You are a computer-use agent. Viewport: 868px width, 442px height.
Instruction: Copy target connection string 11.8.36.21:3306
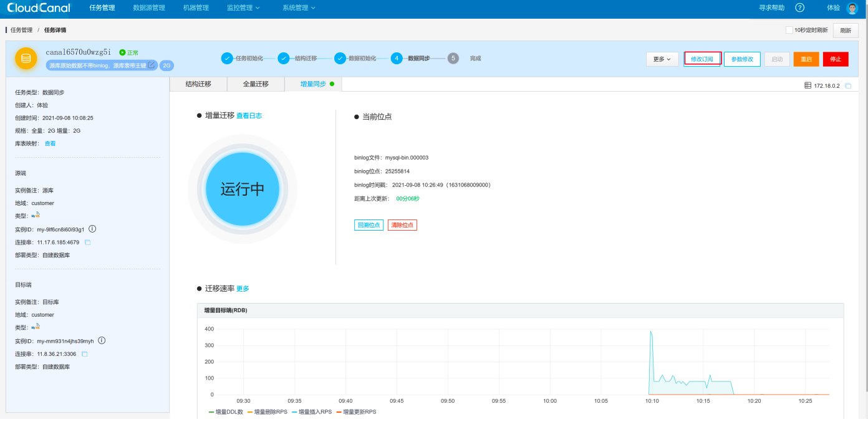coord(85,354)
